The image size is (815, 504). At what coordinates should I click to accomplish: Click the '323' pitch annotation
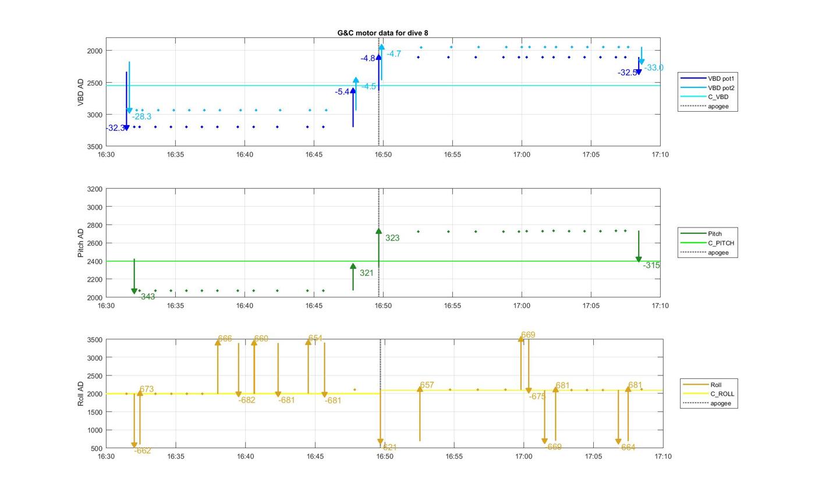pyautogui.click(x=392, y=238)
